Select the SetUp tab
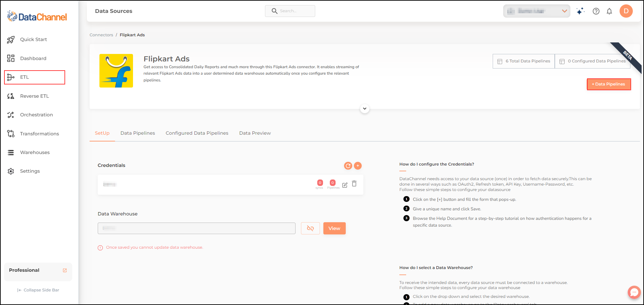644x305 pixels. (102, 133)
